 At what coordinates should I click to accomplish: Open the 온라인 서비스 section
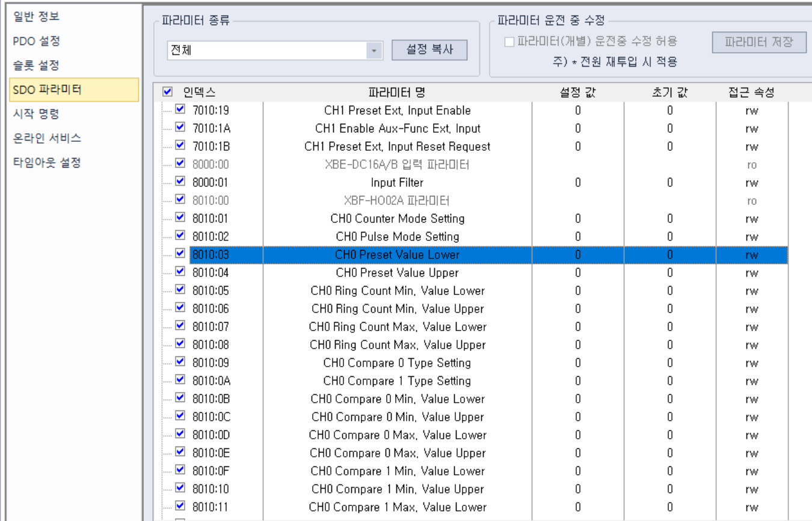click(x=47, y=138)
